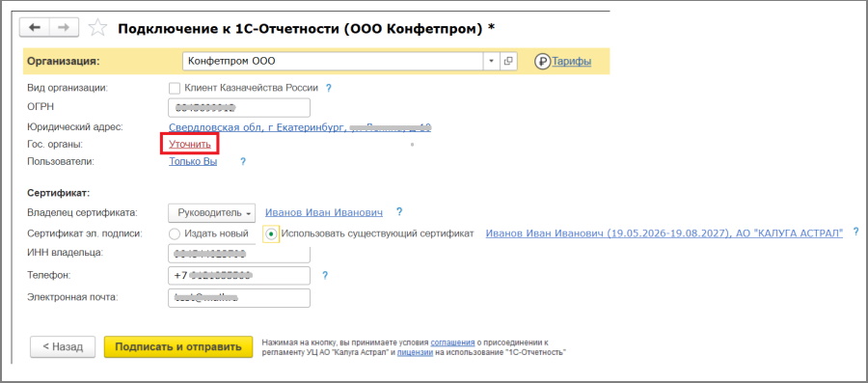The width and height of the screenshot is (868, 383).
Task: Click the Владелец сертификата: label
Action: pyautogui.click(x=82, y=212)
